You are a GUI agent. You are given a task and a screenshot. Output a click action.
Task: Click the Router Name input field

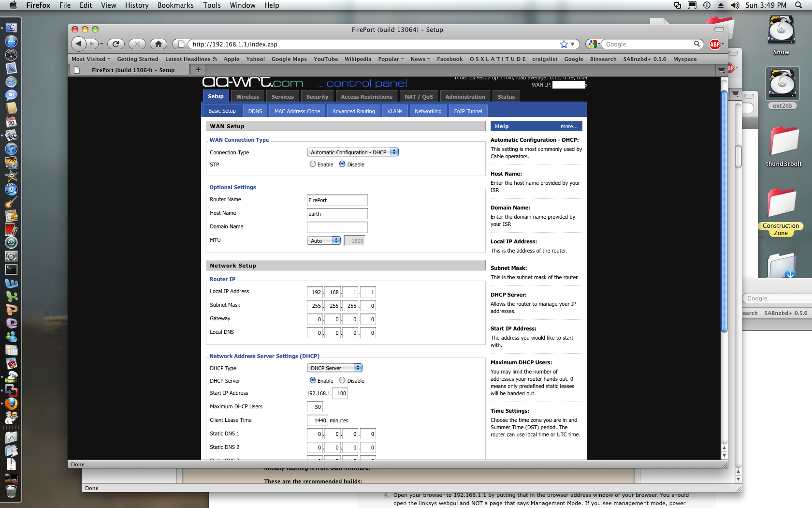pos(337,200)
